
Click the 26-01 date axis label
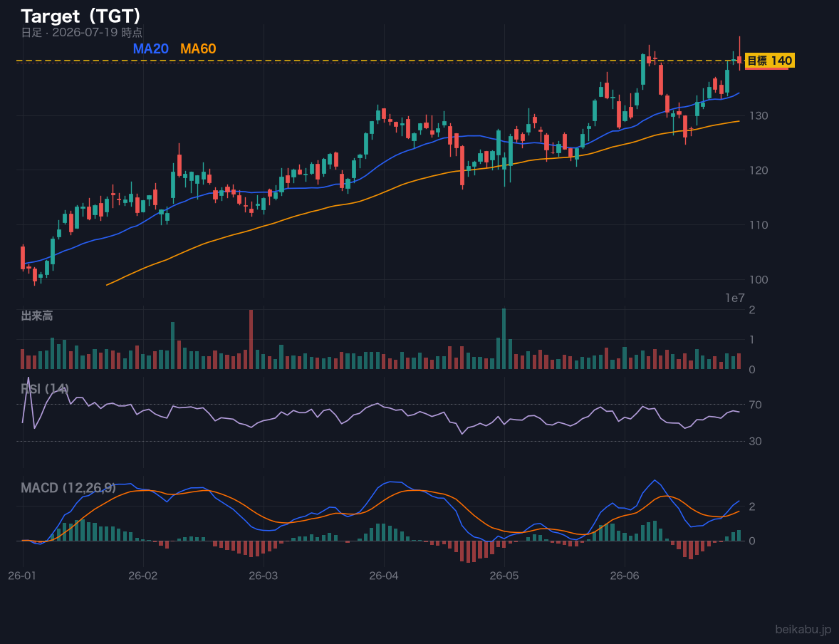23,576
